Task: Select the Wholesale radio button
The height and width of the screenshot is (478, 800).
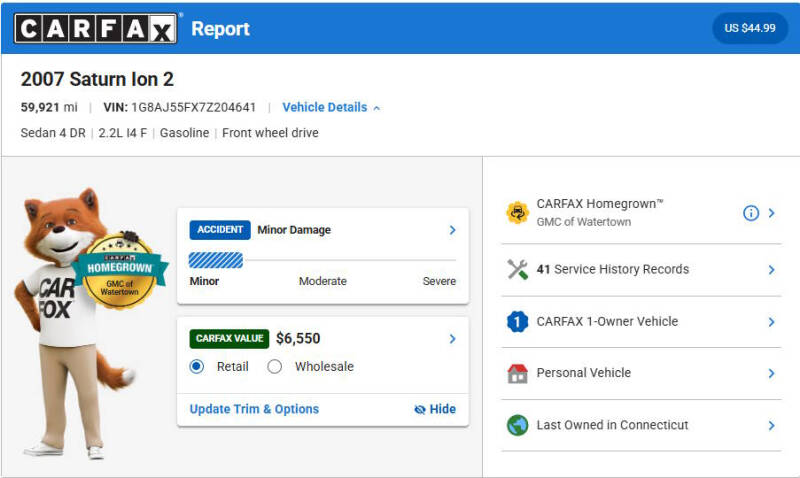Action: pyautogui.click(x=274, y=366)
